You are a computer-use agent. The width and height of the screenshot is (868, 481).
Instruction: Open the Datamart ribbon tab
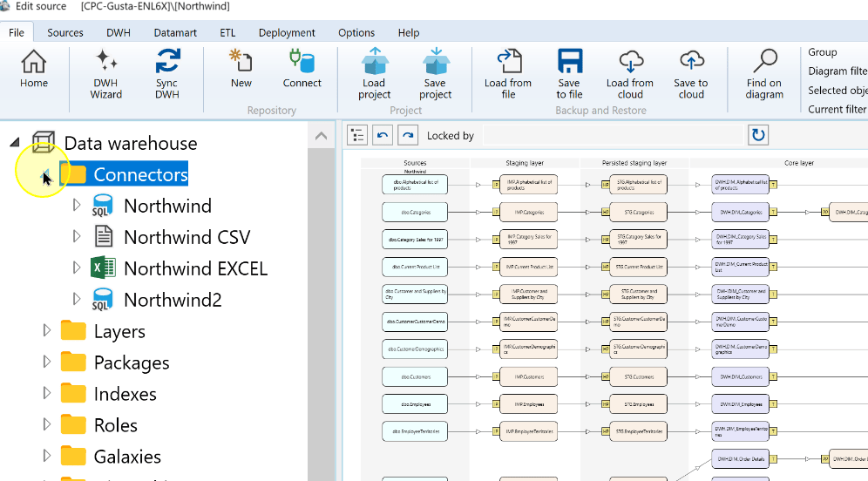175,32
